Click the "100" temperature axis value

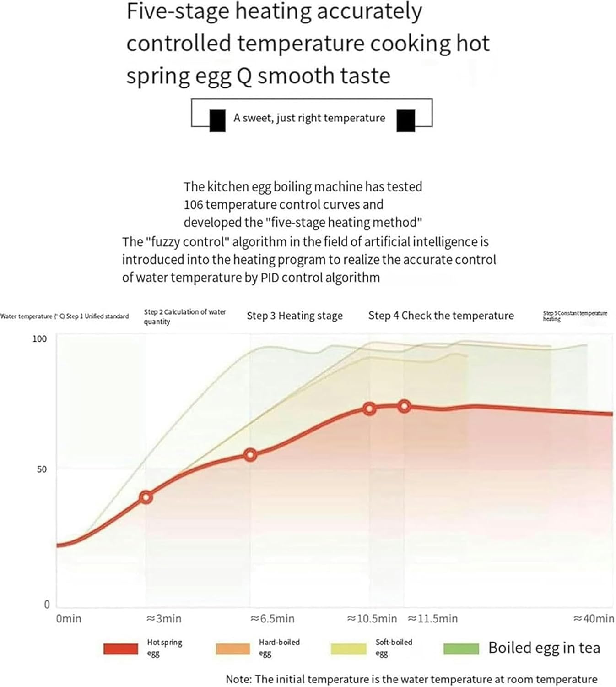pos(40,339)
